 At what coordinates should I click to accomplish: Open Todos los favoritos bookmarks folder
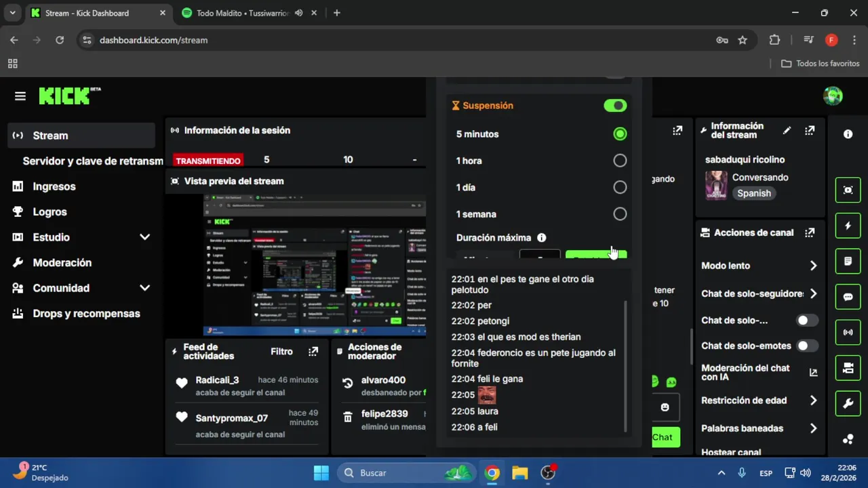[821, 64]
